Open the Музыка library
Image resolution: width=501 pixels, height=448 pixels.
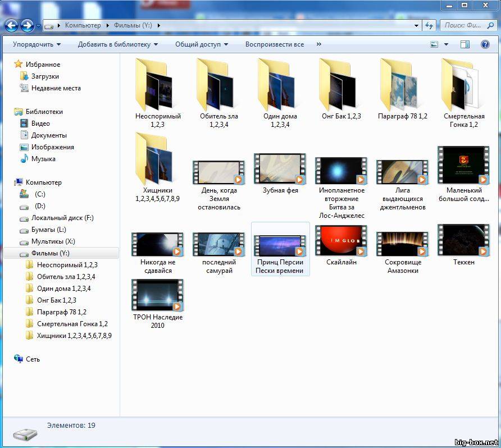(43, 159)
